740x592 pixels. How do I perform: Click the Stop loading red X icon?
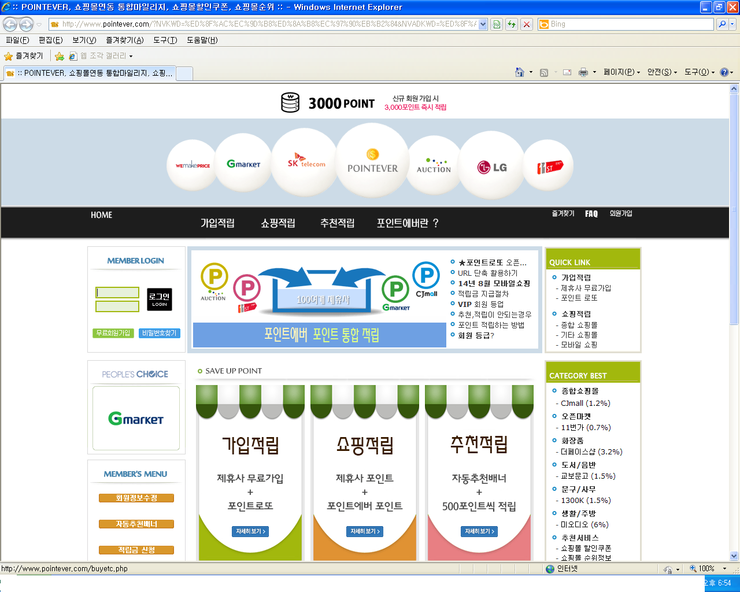(527, 24)
